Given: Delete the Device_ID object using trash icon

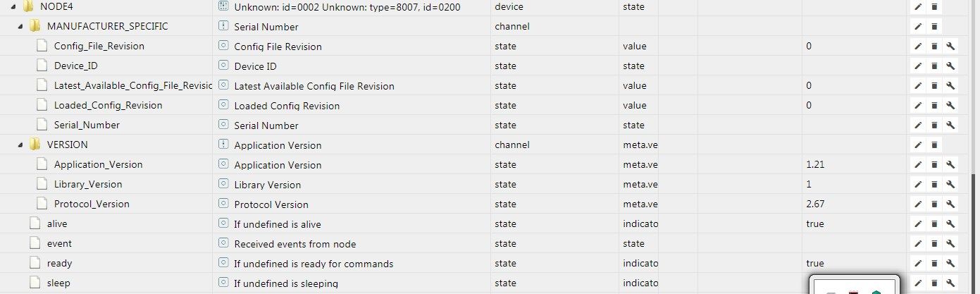Looking at the screenshot, I should (934, 66).
